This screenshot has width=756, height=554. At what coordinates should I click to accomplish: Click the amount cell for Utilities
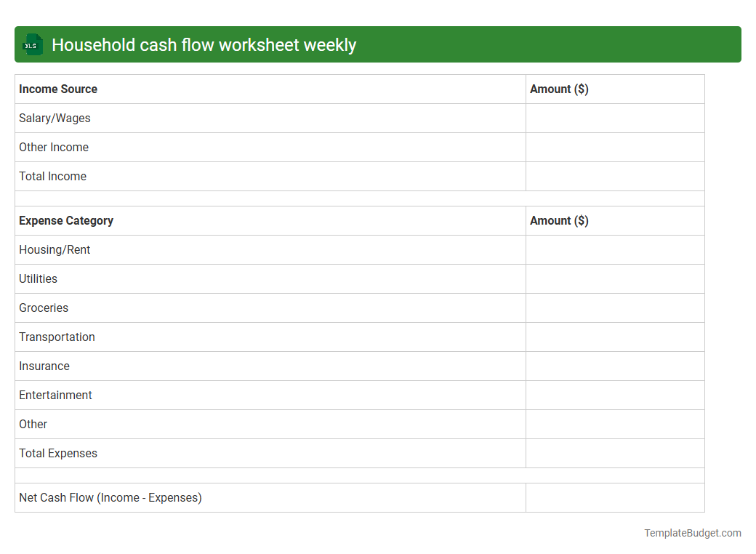click(x=615, y=278)
